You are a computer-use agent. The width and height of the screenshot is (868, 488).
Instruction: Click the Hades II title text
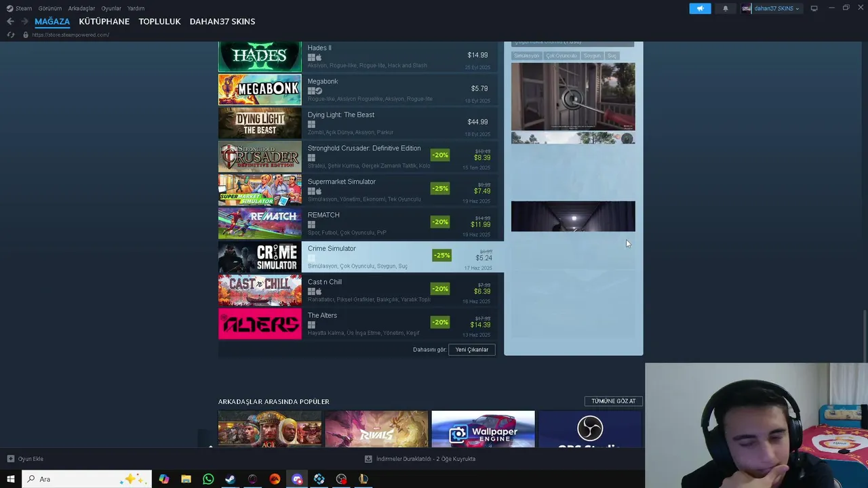click(319, 48)
